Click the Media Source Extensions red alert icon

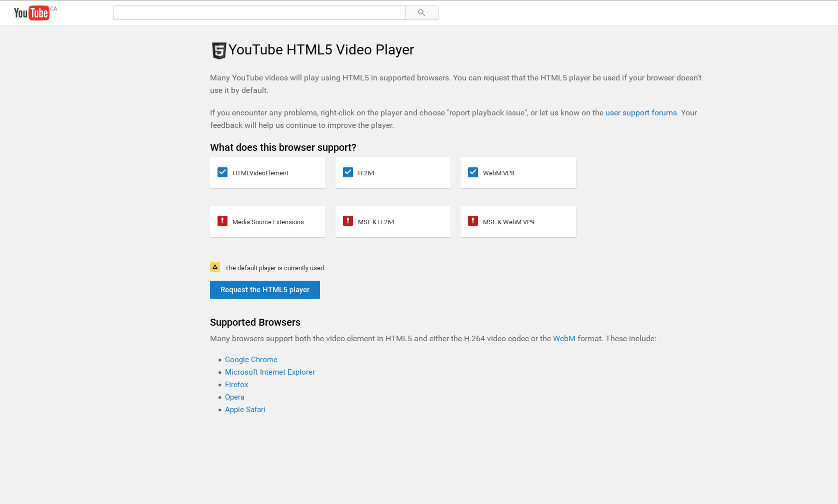coord(222,221)
